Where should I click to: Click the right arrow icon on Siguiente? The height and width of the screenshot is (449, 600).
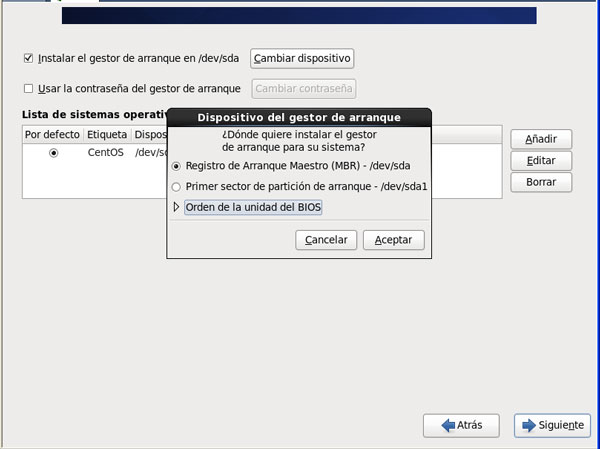[526, 425]
